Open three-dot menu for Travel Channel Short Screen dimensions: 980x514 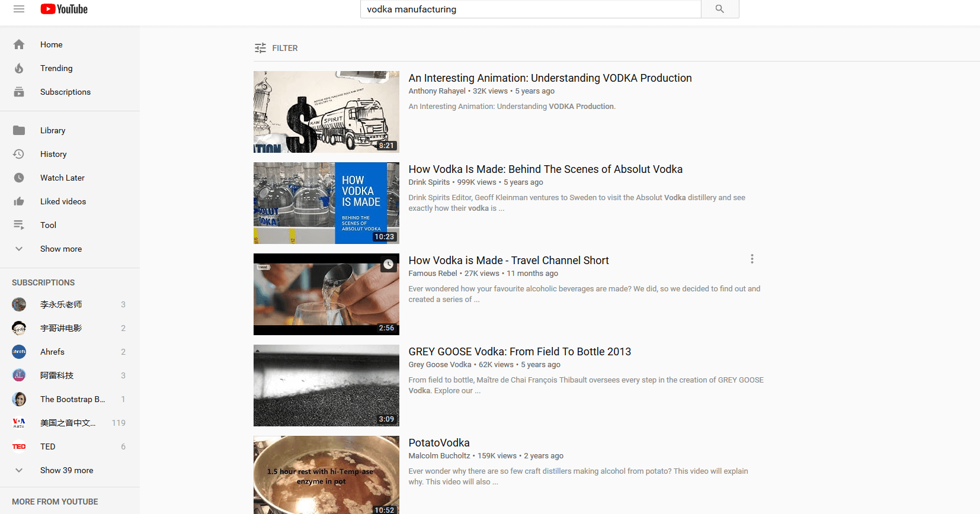point(752,259)
